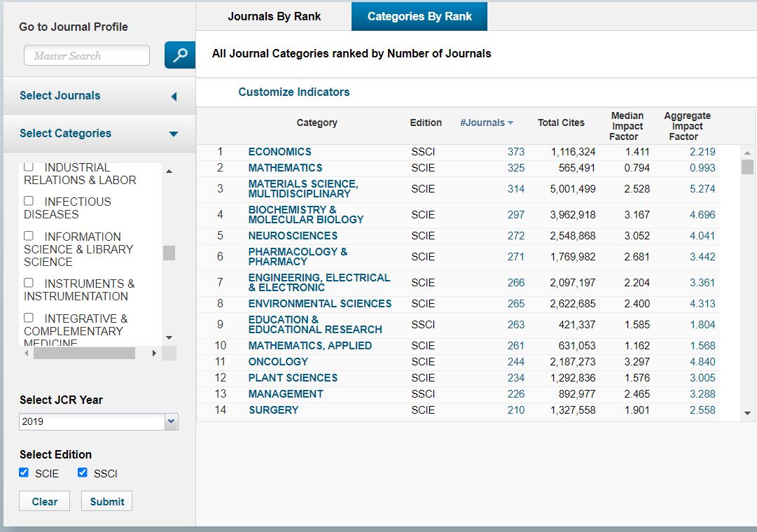Uncheck the SCIE edition checkbox
Image resolution: width=757 pixels, height=532 pixels.
[x=25, y=472]
